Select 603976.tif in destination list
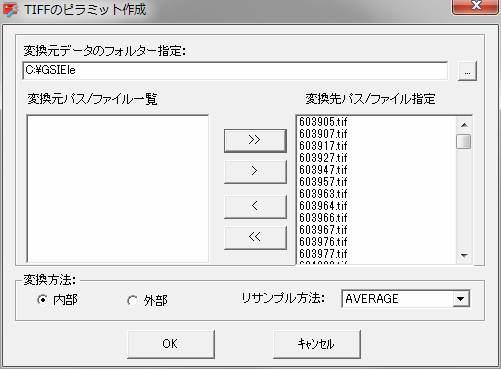Screen dimensions: 501x369 pos(323,242)
